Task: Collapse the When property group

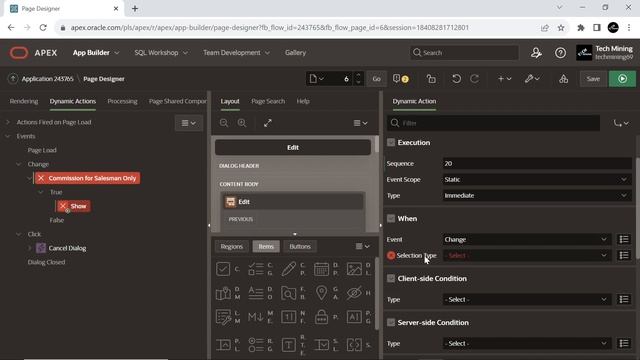Action: click(391, 218)
